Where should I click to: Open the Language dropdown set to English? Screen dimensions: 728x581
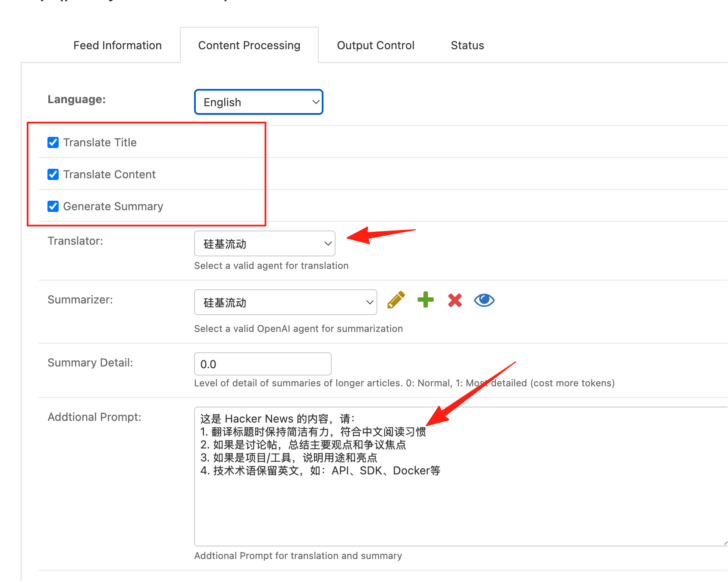(x=259, y=102)
